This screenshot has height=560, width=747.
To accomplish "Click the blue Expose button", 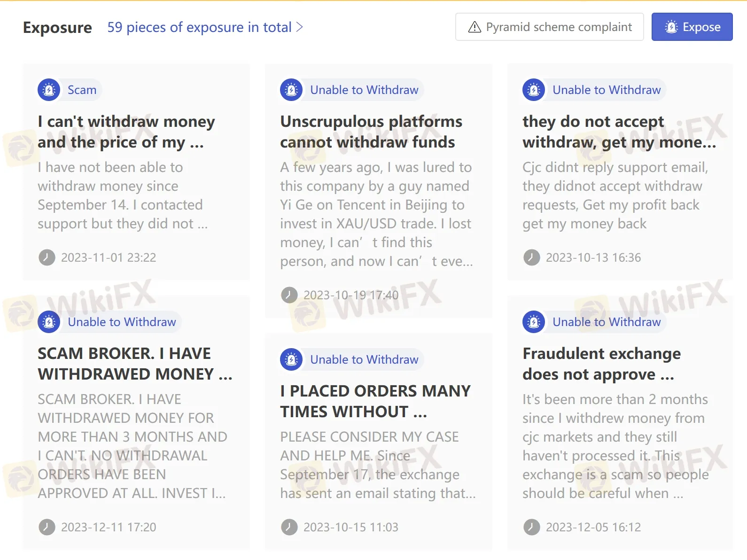I will coord(692,27).
